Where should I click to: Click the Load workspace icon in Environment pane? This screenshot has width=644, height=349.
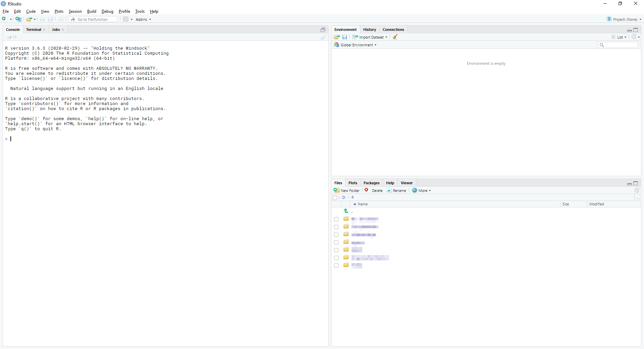pyautogui.click(x=337, y=37)
